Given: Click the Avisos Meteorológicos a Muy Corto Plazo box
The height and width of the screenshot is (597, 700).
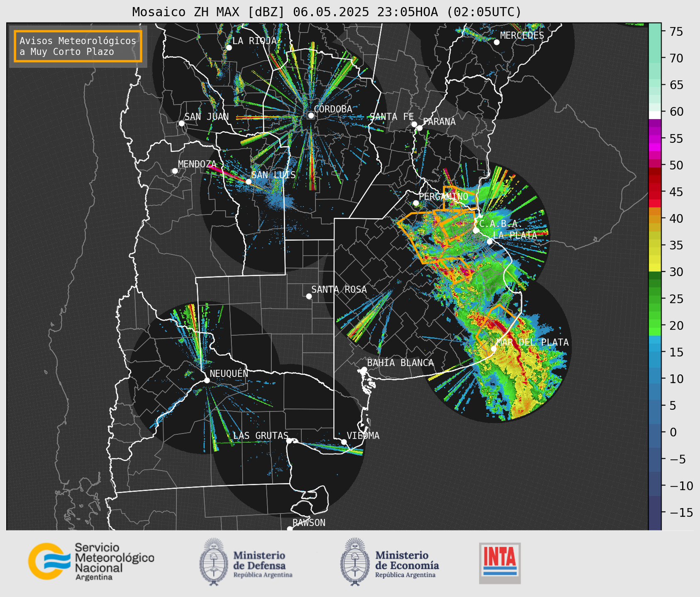Looking at the screenshot, I should click(78, 46).
